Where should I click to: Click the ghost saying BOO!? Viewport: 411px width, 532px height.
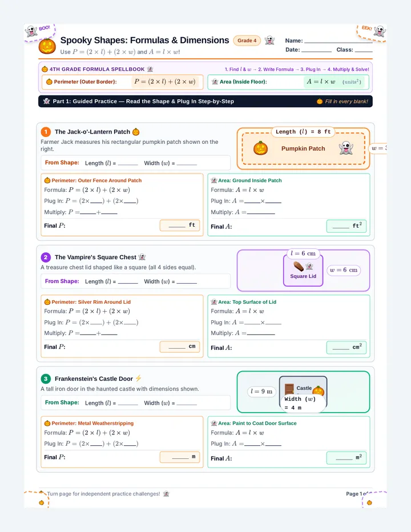(x=31, y=31)
